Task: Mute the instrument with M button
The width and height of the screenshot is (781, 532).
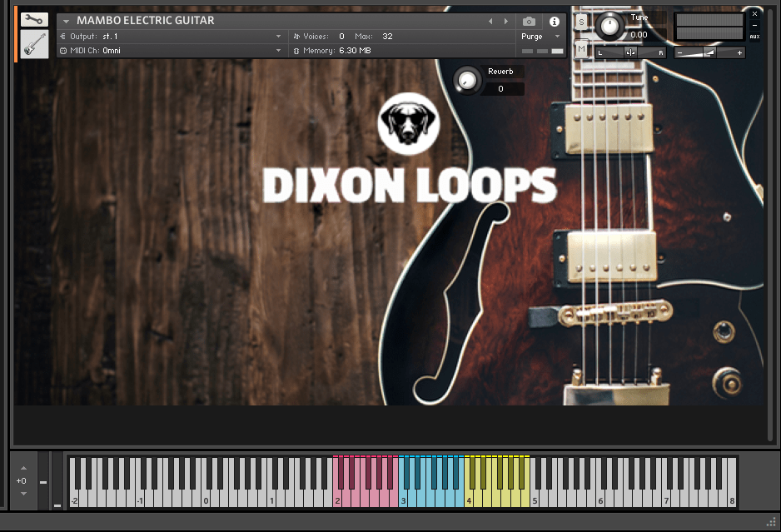Action: point(581,50)
